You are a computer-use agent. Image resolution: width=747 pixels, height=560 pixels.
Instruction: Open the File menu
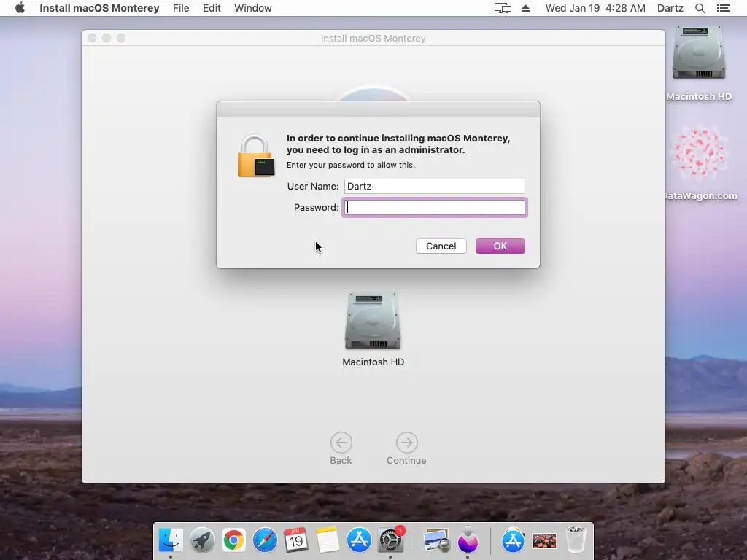pos(181,8)
